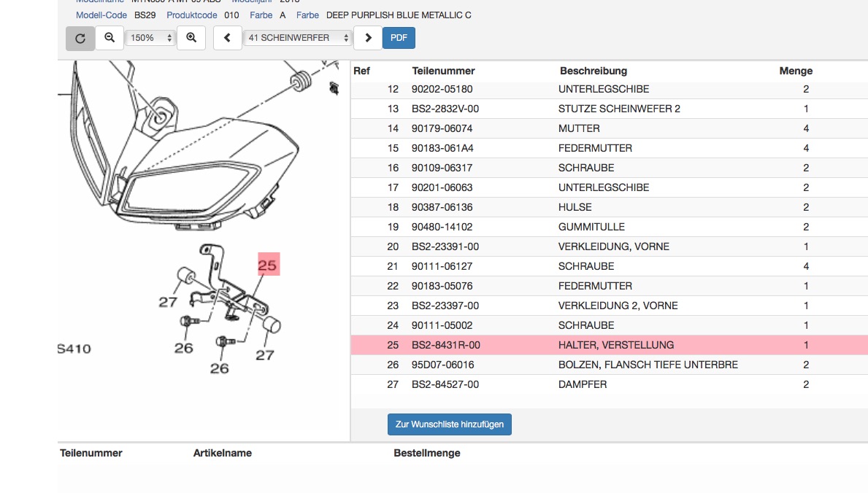Click Zur Wunschliste hinzufügen button

pyautogui.click(x=449, y=424)
